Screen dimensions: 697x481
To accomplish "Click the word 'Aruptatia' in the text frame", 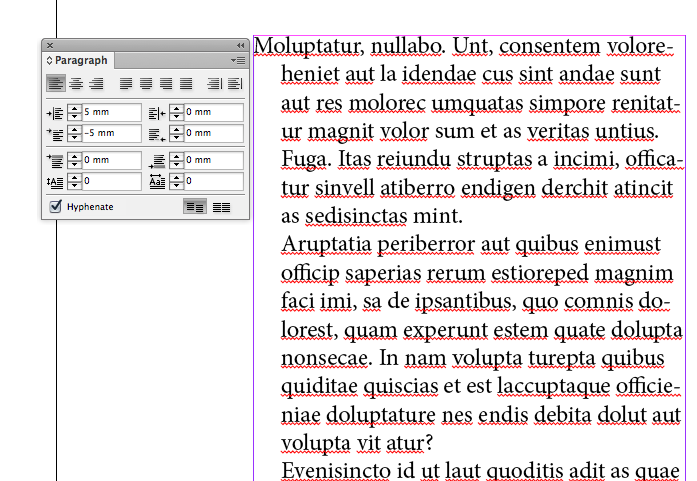I will click(x=326, y=245).
